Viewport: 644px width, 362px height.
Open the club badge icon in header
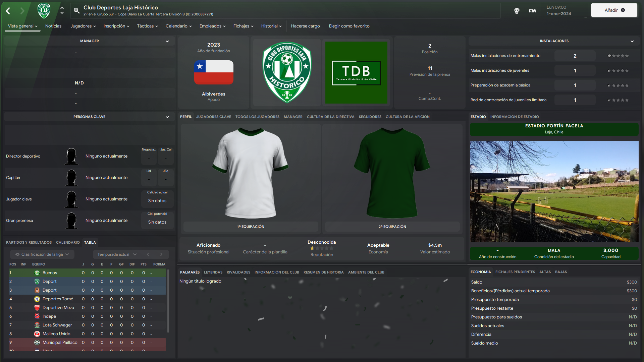point(44,11)
